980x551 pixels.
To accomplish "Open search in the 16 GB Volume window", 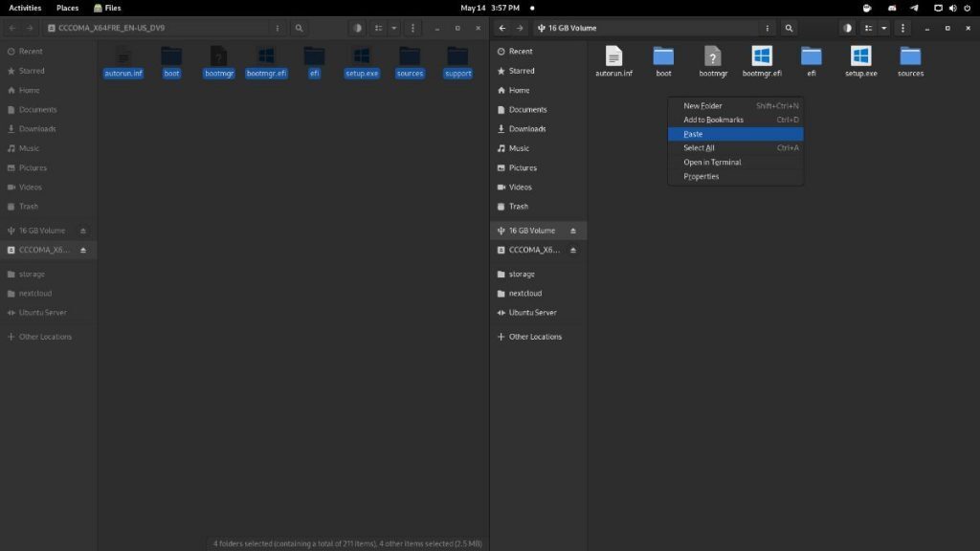I will (789, 28).
